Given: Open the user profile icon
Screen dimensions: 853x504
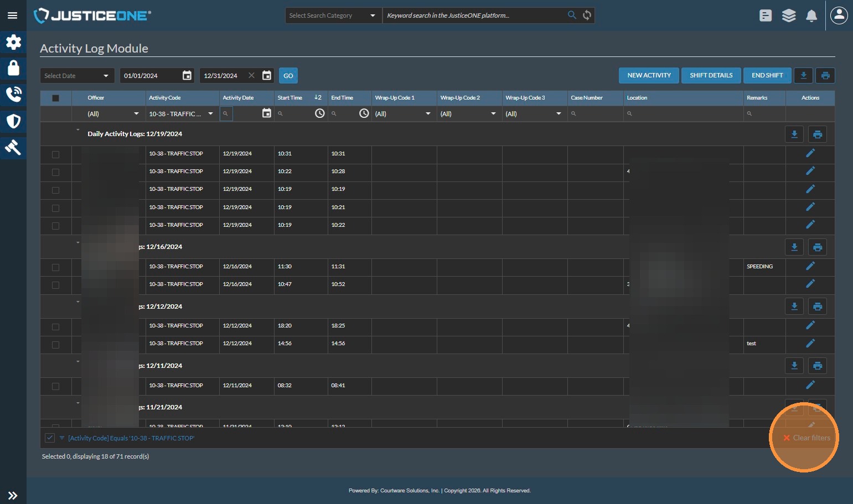Looking at the screenshot, I should click(x=839, y=15).
